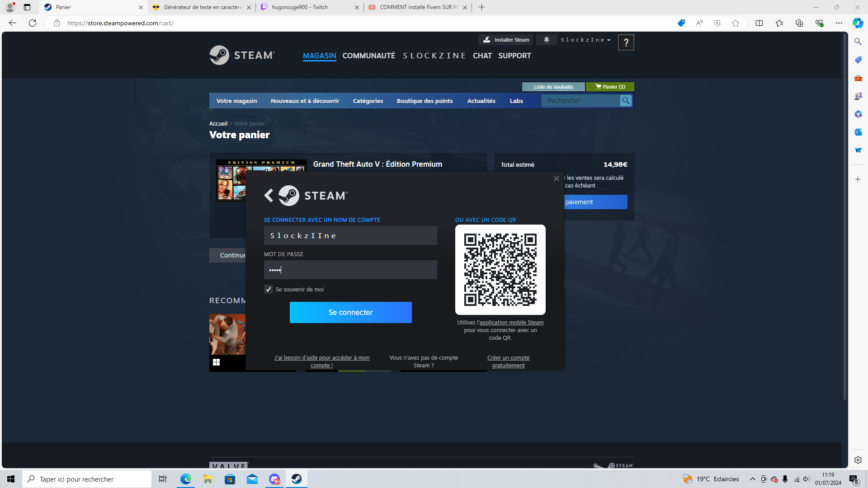The image size is (868, 488).
Task: Open the sidebar Tools briefcase icon
Action: [858, 78]
